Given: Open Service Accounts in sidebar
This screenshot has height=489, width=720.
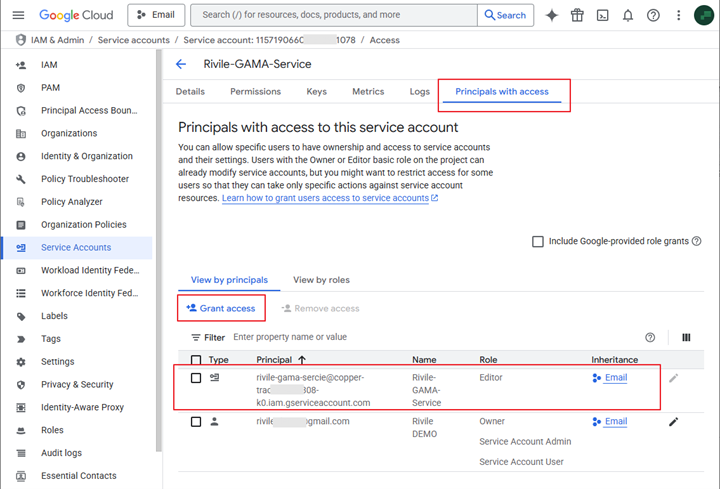Looking at the screenshot, I should pos(77,247).
